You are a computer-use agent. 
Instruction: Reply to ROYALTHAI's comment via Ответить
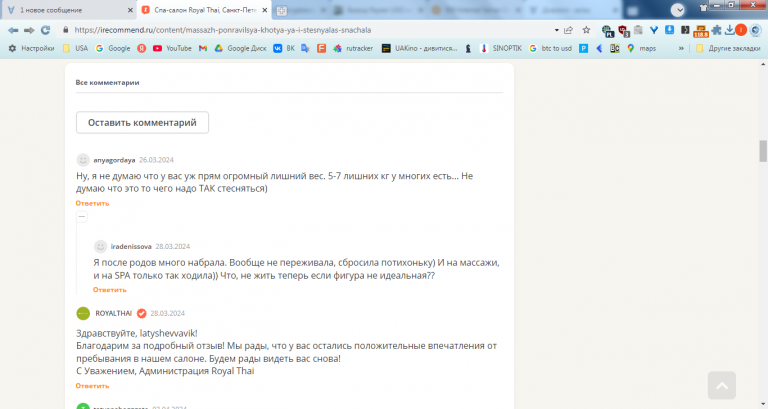click(92, 386)
